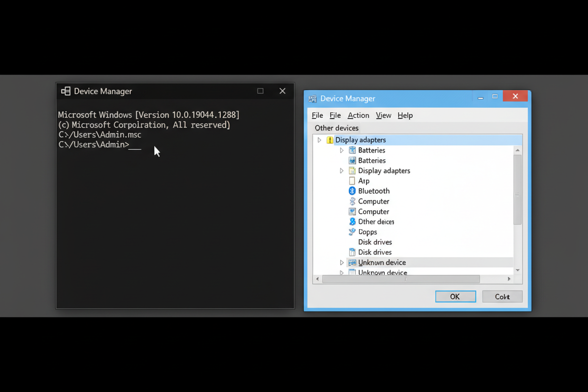Expand the top Display adapters warning node

click(x=319, y=140)
